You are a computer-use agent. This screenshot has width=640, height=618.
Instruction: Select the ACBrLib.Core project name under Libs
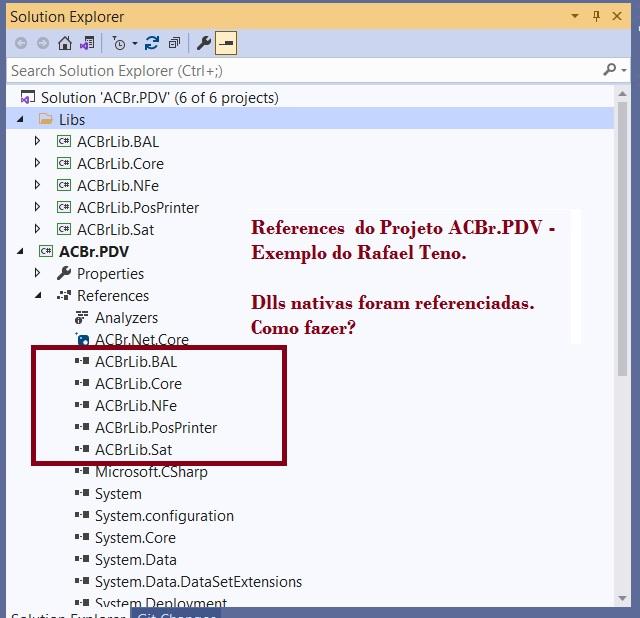tap(120, 164)
